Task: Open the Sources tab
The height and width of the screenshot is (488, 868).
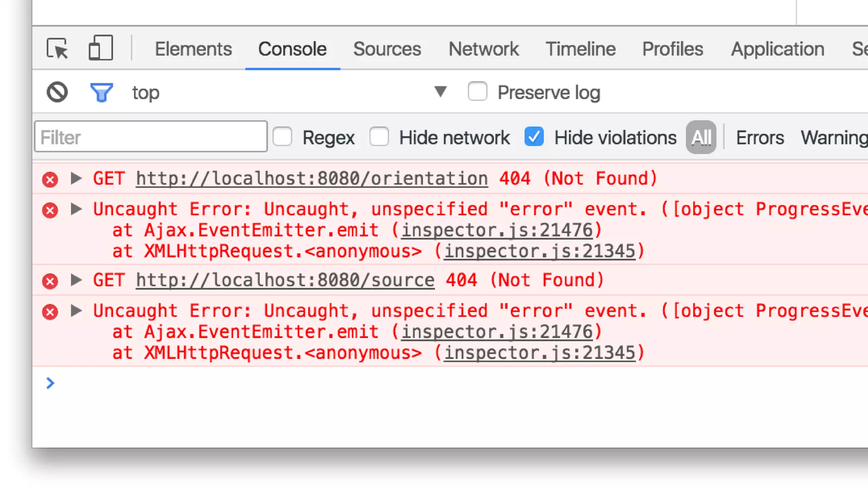Action: pos(387,49)
